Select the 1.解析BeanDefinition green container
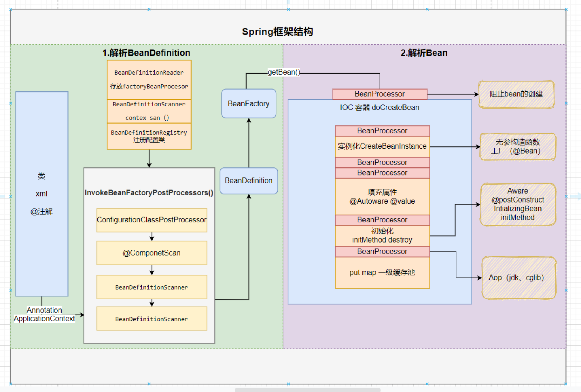581x392 pixels. coord(146,53)
